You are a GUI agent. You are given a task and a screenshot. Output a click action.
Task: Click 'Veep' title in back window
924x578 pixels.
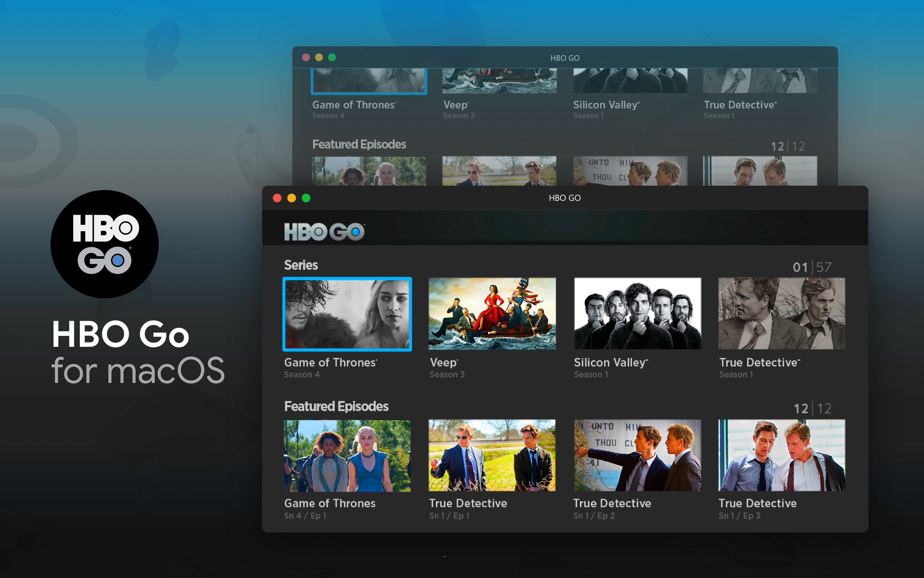[x=456, y=105]
